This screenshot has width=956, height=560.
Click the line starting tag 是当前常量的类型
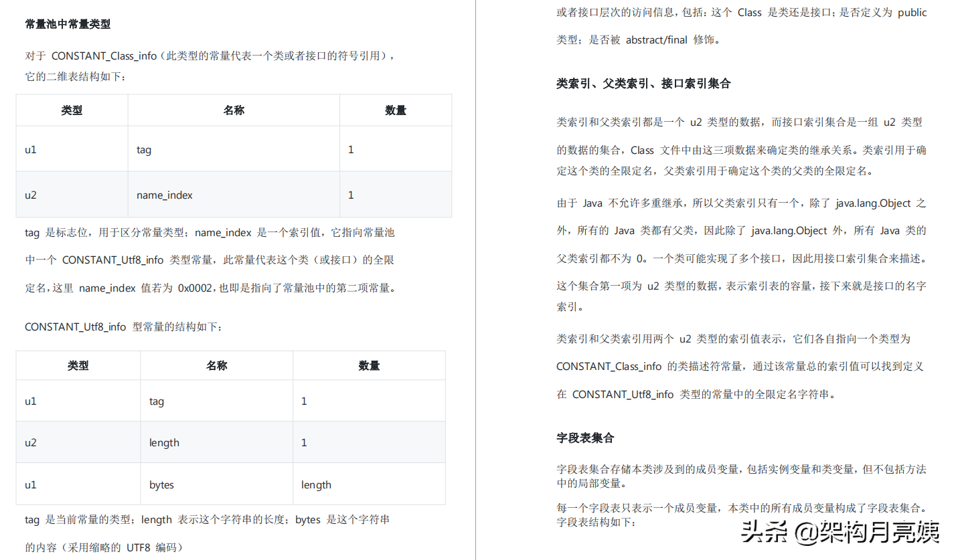(208, 519)
